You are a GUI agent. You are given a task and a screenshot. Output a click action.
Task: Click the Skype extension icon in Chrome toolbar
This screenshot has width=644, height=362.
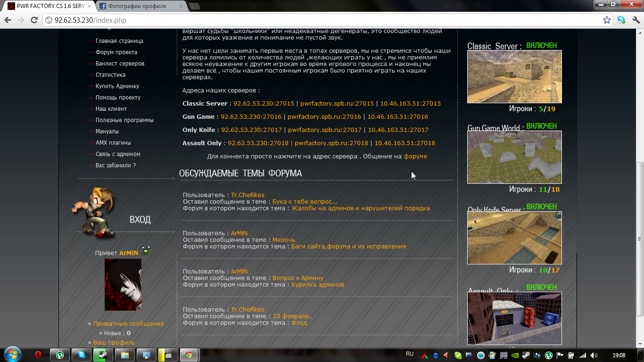[x=621, y=20]
